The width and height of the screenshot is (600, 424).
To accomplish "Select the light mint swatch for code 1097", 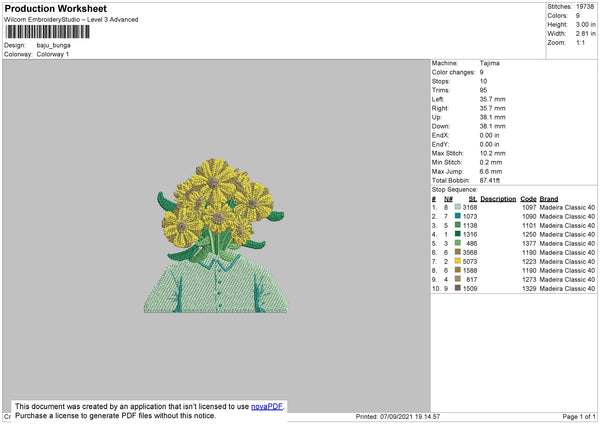I will [458, 207].
